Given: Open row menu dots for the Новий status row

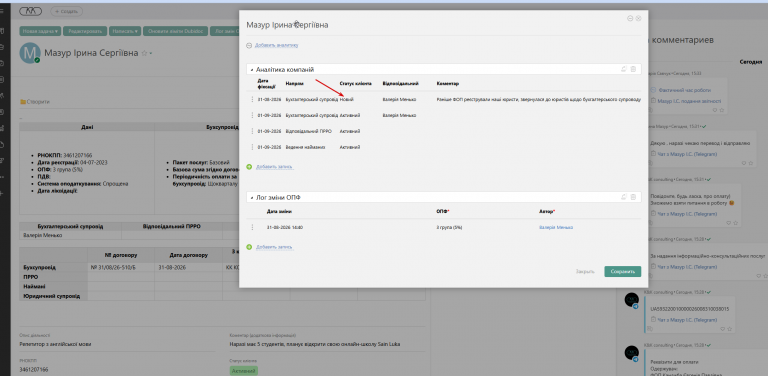Looking at the screenshot, I should (252, 99).
